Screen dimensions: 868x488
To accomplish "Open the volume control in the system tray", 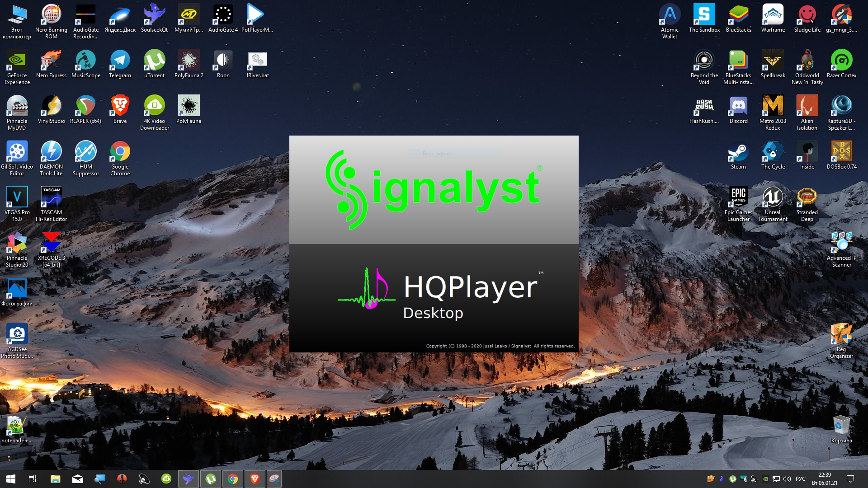I will tap(787, 479).
